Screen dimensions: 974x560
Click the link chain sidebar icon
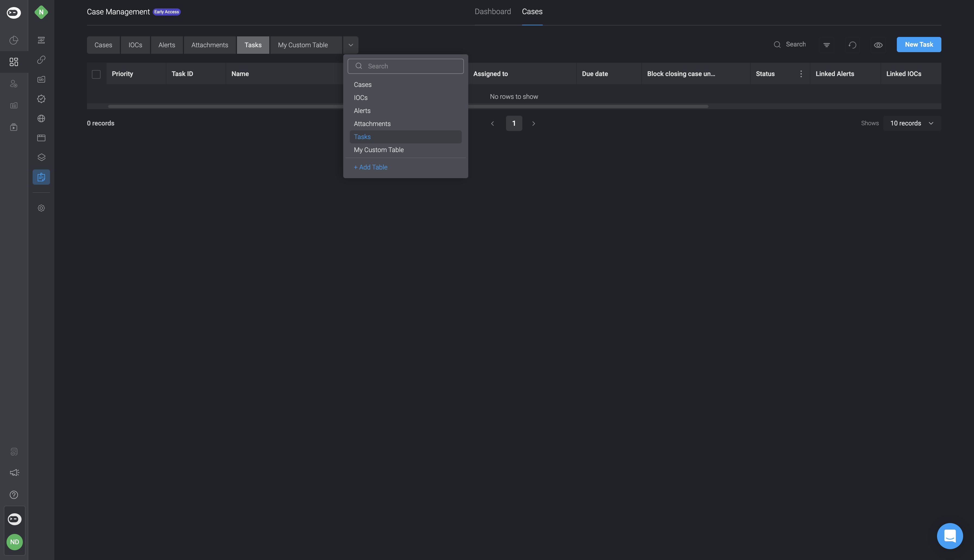tap(41, 60)
